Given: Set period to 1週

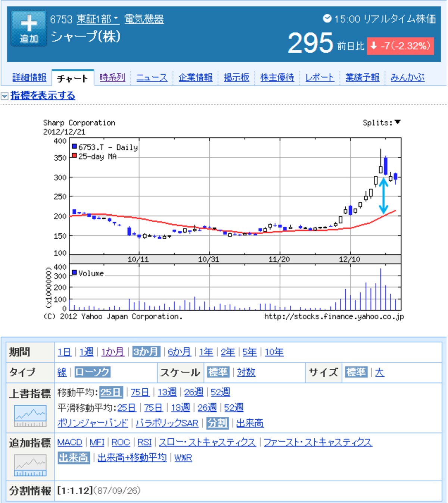Looking at the screenshot, I should [87, 352].
